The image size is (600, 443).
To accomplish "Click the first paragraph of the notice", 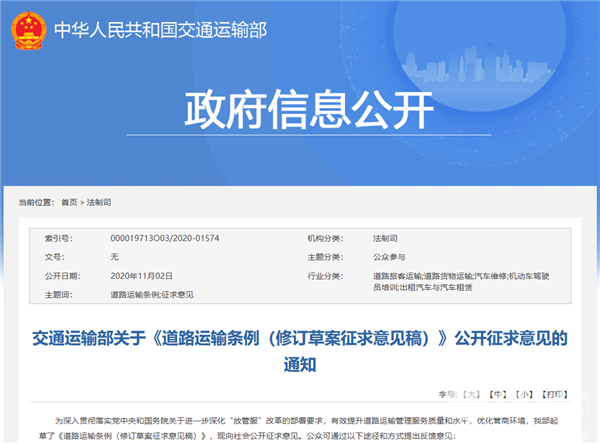I will pos(300,430).
